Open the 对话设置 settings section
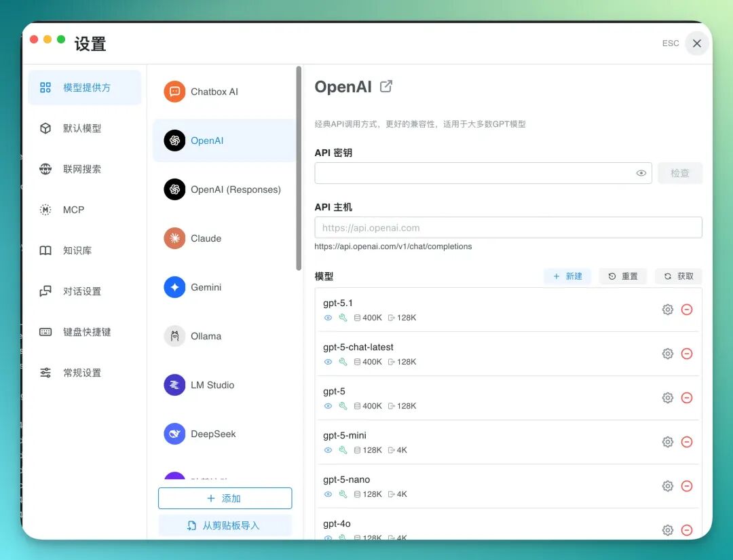The width and height of the screenshot is (733, 560). (x=85, y=291)
